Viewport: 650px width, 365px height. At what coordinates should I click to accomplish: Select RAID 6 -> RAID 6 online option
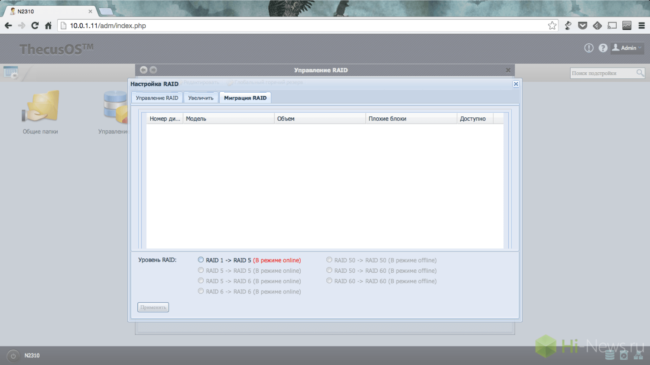click(x=201, y=291)
